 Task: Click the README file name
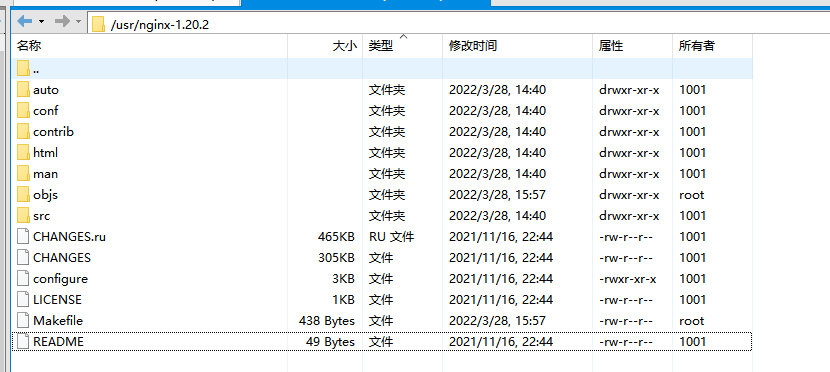click(58, 342)
